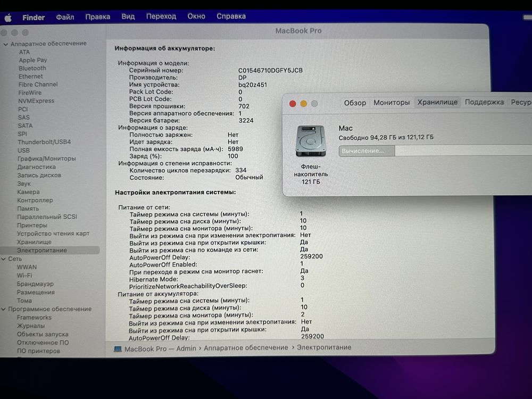The width and height of the screenshot is (532, 399).
Task: Select Параллельный SCSI in the sidebar
Action: [47, 217]
